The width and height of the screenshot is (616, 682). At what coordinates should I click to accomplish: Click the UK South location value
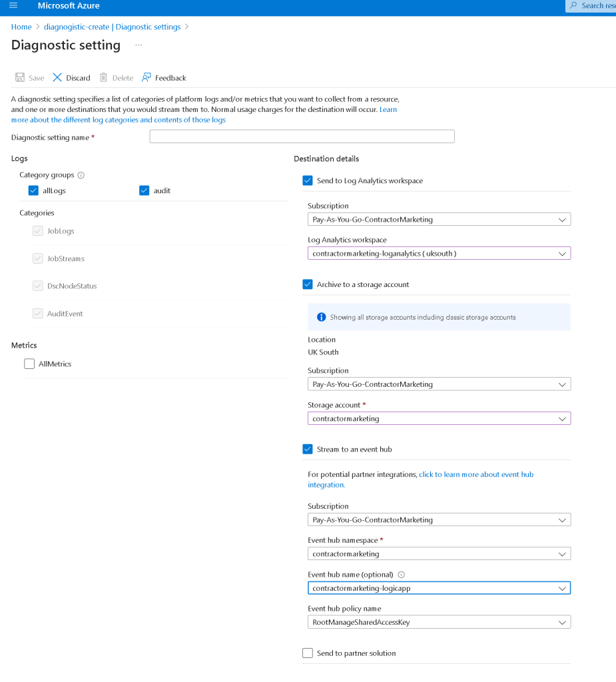pos(323,352)
